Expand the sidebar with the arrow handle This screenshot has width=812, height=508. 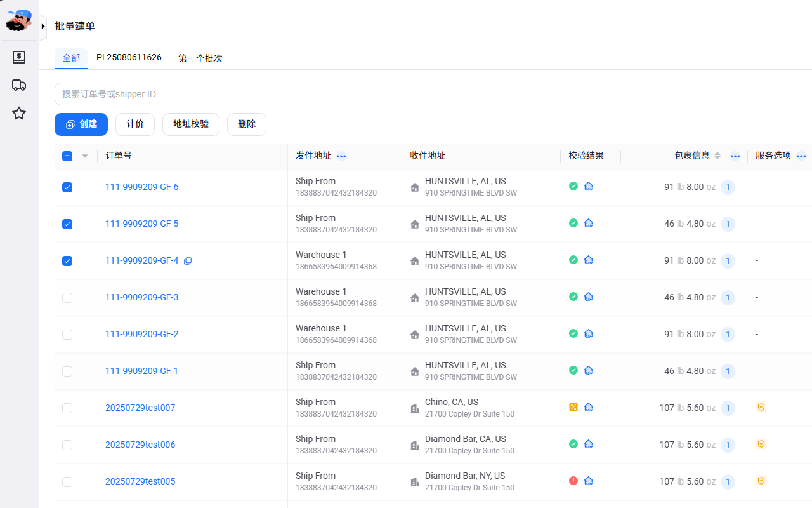(x=43, y=27)
